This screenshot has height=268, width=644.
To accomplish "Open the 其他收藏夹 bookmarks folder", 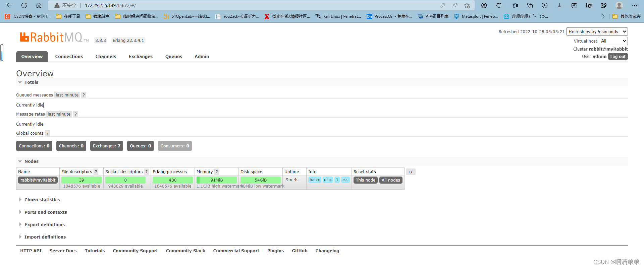I will (626, 16).
